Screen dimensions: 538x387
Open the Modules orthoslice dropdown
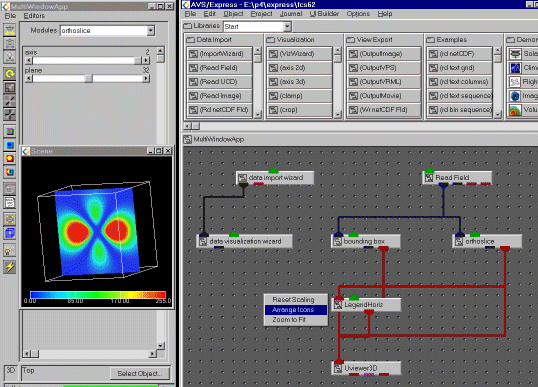(x=151, y=31)
